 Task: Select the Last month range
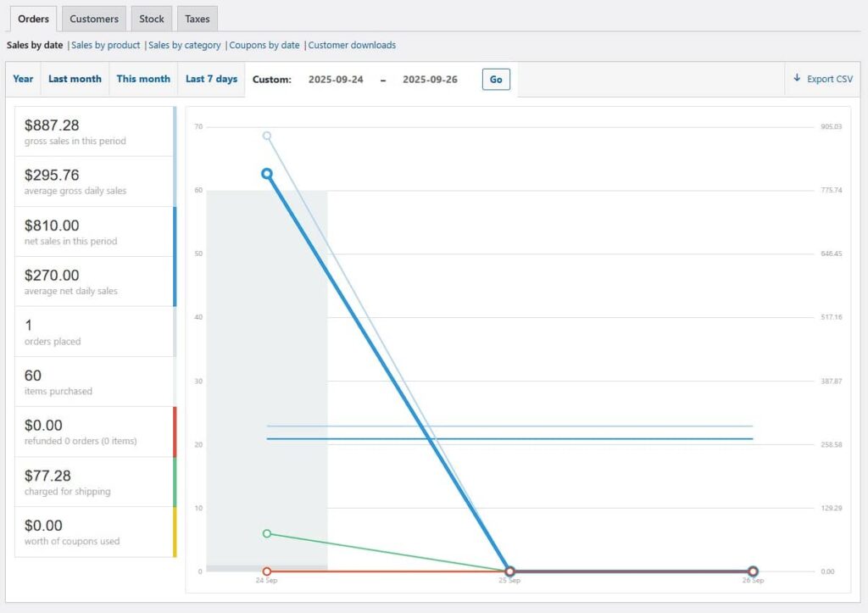(75, 79)
